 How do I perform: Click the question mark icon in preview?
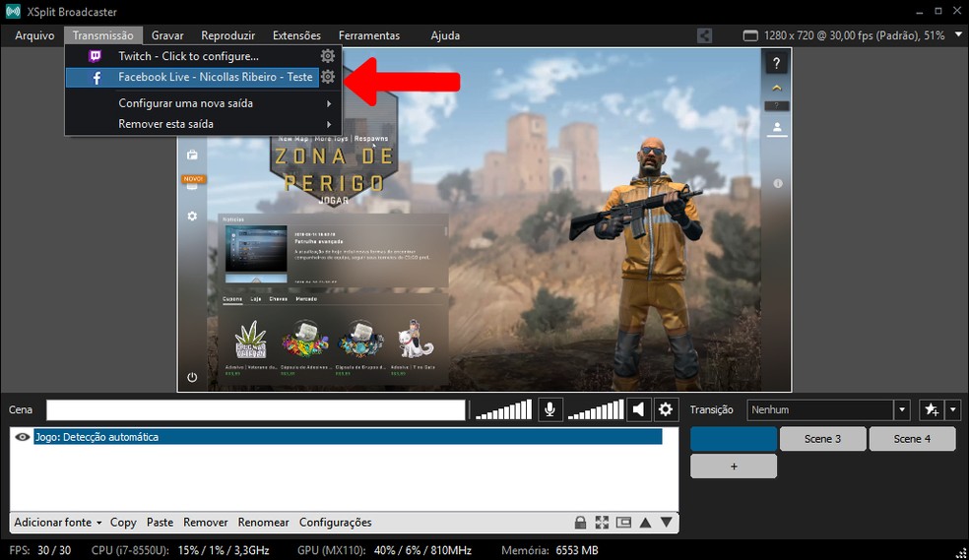pyautogui.click(x=776, y=63)
